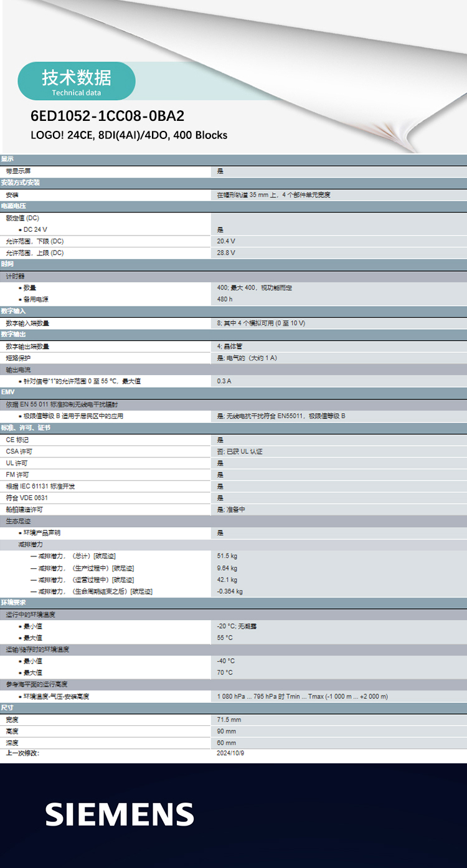Click the 额定值 (DC) row label
Image resolution: width=467 pixels, height=868 pixels.
pos(22,217)
